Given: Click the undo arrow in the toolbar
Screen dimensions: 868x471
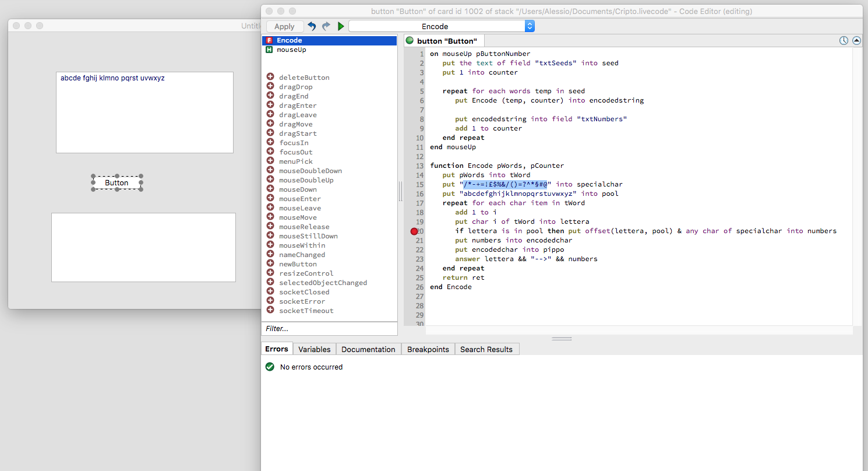Looking at the screenshot, I should point(312,26).
